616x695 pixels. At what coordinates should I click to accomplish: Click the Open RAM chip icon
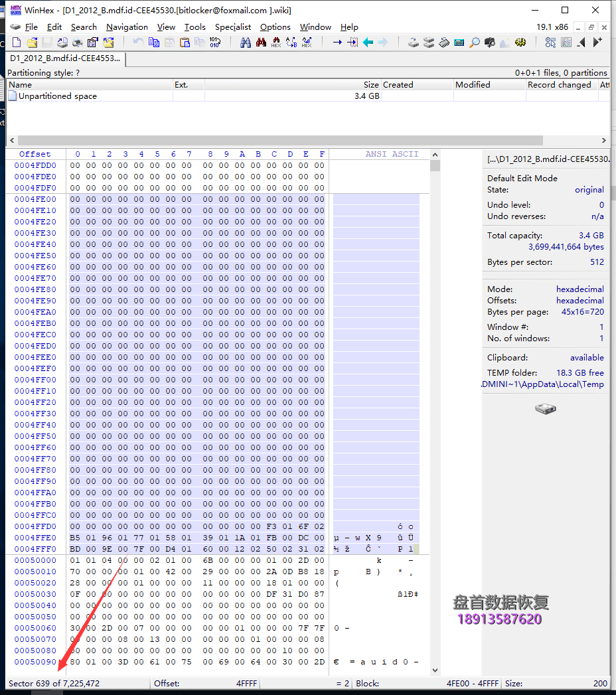[x=444, y=42]
